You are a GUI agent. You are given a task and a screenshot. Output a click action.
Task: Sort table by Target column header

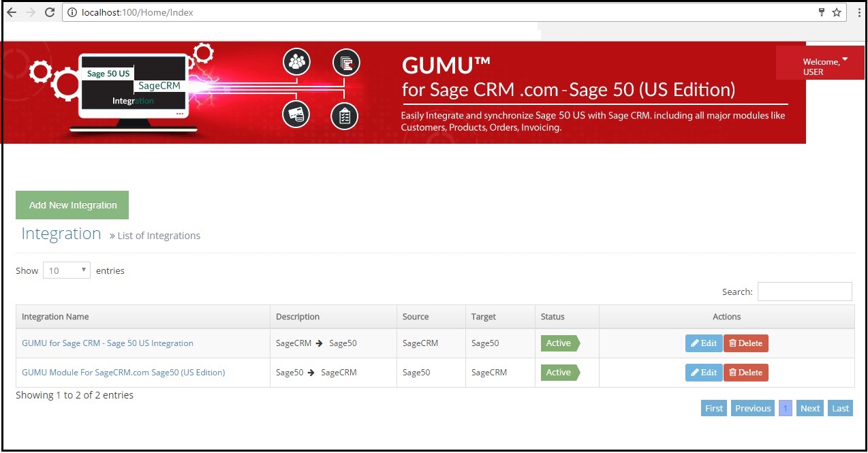(500, 317)
